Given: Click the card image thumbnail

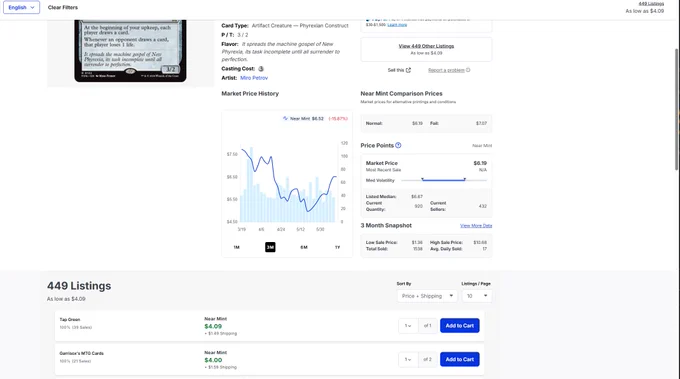Looking at the screenshot, I should [x=130, y=50].
